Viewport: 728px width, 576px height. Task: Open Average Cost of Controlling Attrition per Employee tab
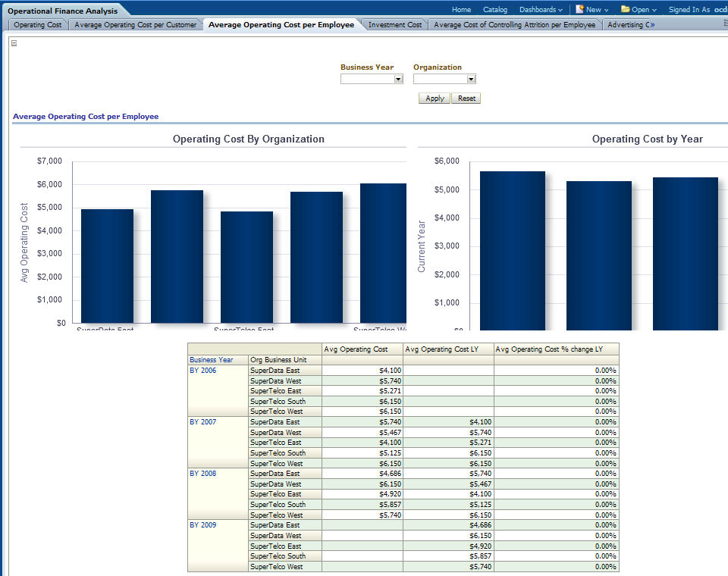coord(514,25)
